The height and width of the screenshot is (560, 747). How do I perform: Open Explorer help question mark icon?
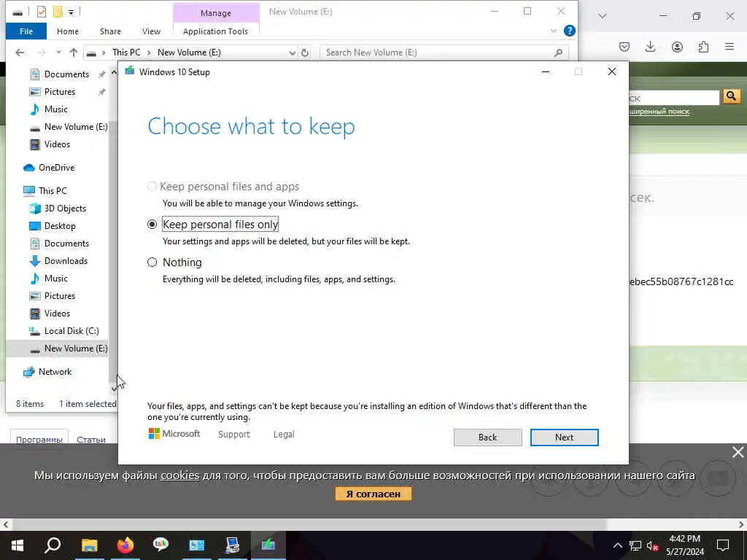[x=569, y=31]
